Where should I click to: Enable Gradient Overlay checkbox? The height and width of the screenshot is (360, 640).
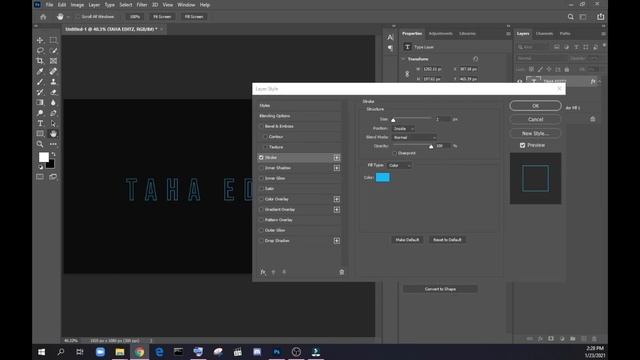(x=261, y=209)
